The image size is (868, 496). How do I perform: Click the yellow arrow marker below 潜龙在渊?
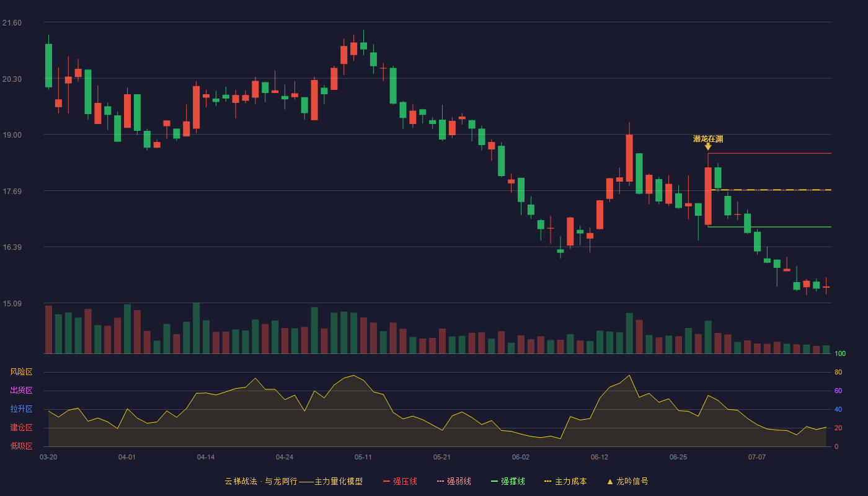708,147
